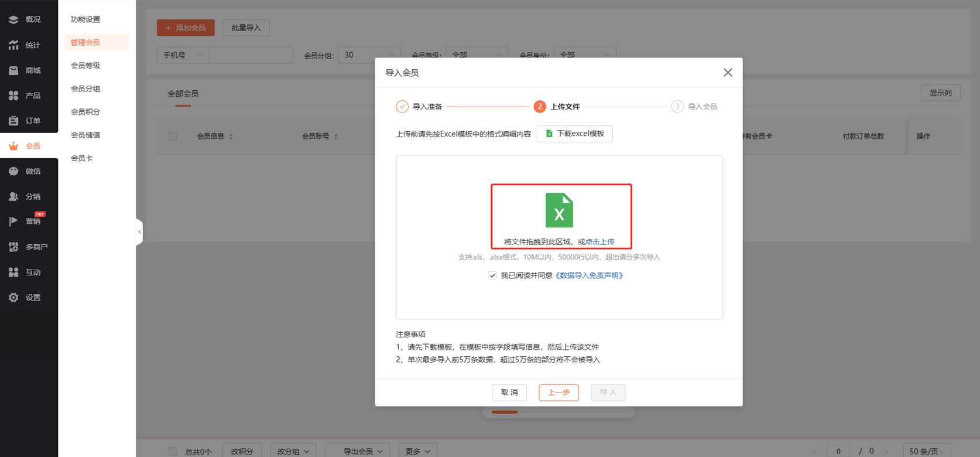The height and width of the screenshot is (457, 980).
Task: Open 会员积分 in the submenu
Action: 85,112
